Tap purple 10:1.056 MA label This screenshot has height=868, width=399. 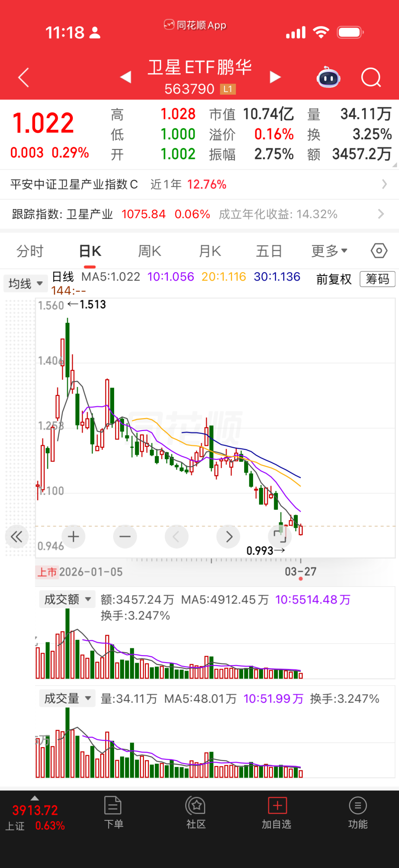click(171, 277)
